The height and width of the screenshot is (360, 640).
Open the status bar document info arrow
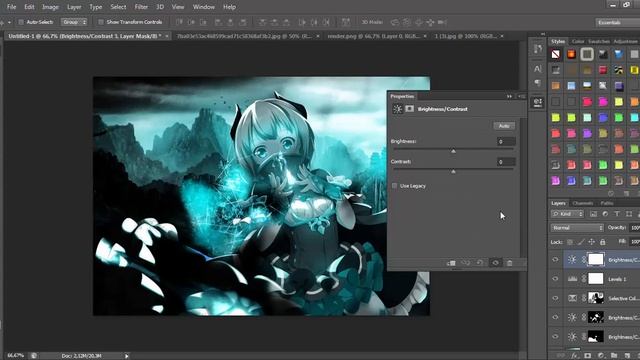127,356
